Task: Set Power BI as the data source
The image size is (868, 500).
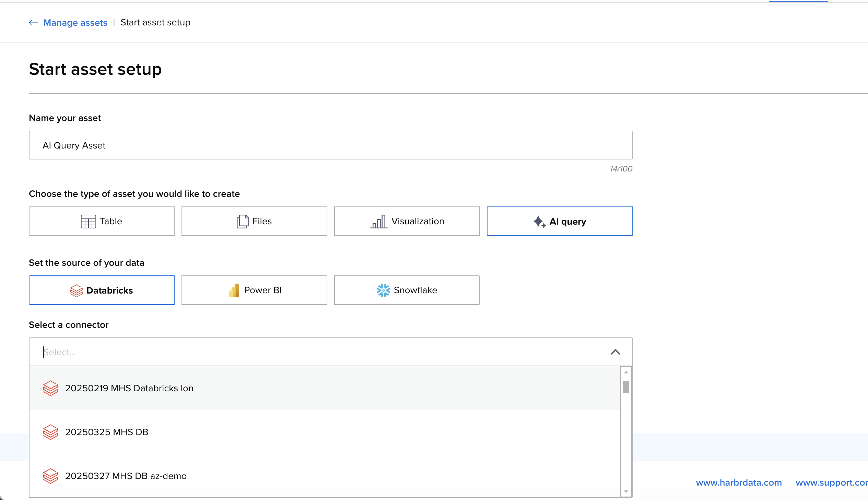Action: 254,290
